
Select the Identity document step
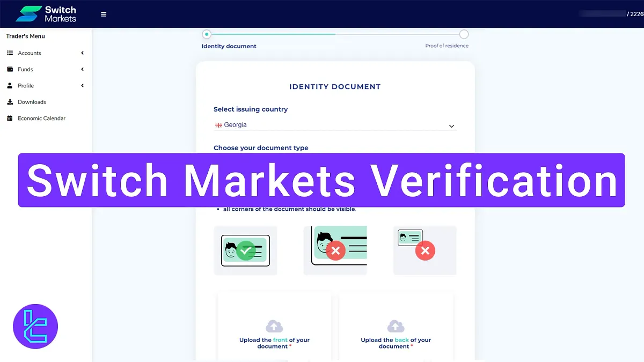tap(206, 34)
